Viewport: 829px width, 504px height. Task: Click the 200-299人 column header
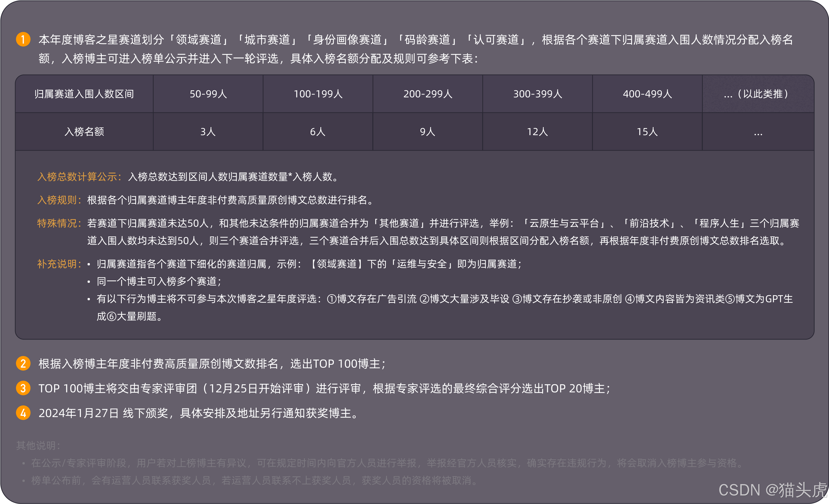pos(428,94)
